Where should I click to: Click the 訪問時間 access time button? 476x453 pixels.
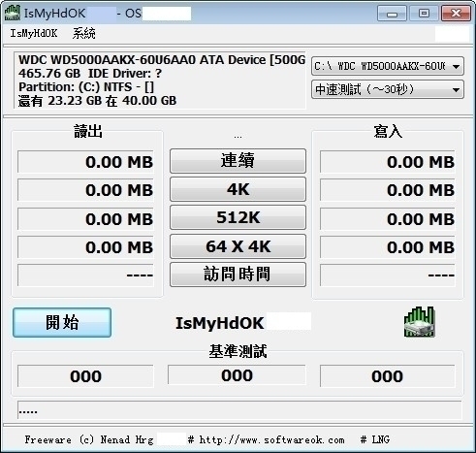pos(238,275)
